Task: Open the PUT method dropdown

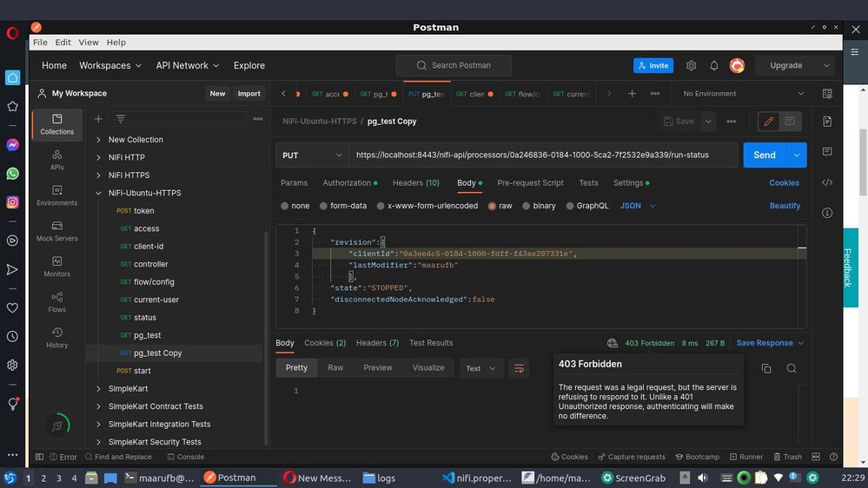Action: tap(313, 155)
